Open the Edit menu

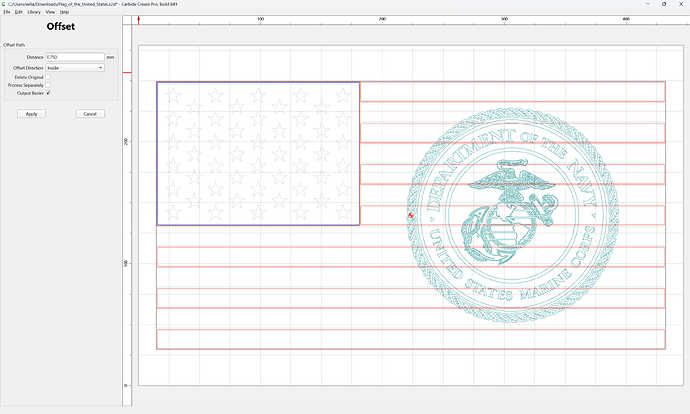click(18, 12)
